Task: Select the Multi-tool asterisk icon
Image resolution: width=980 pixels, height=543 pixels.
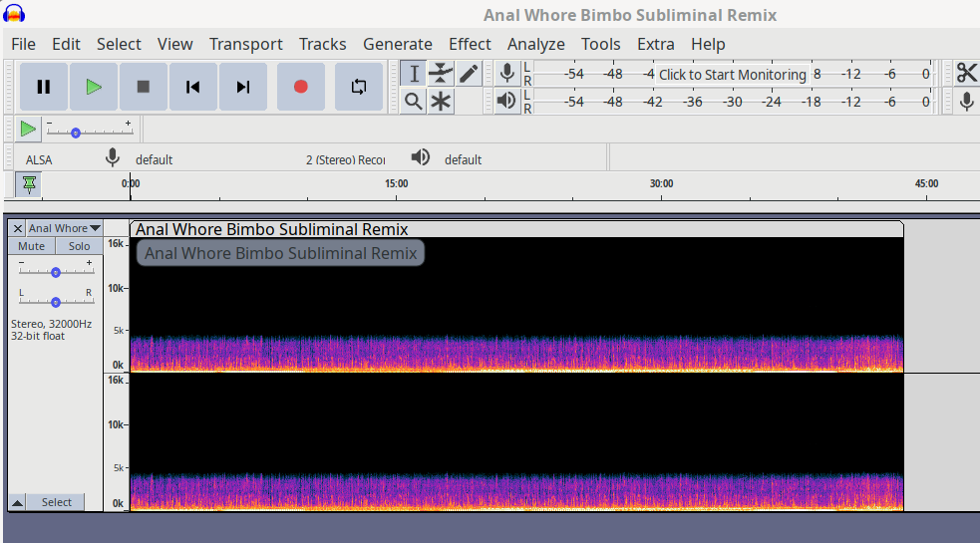Action: click(441, 101)
